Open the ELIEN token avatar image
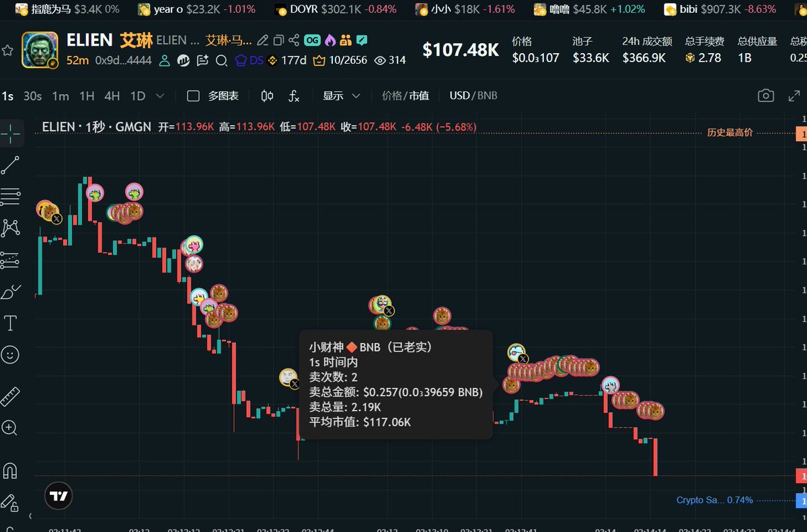The image size is (807, 532). coord(40,50)
